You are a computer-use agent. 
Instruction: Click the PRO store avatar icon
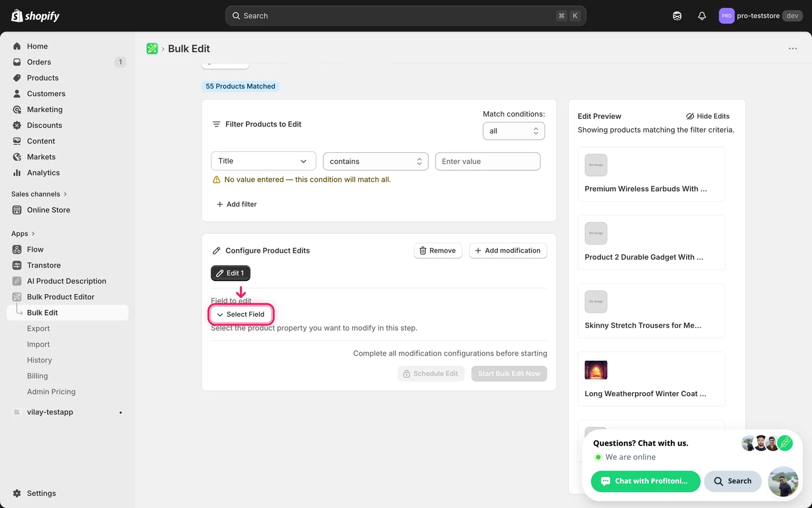click(x=726, y=16)
